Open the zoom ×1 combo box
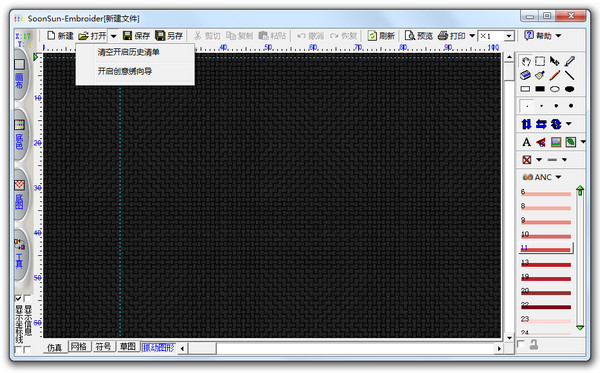Image resolution: width=600 pixels, height=373 pixels. pyautogui.click(x=496, y=36)
